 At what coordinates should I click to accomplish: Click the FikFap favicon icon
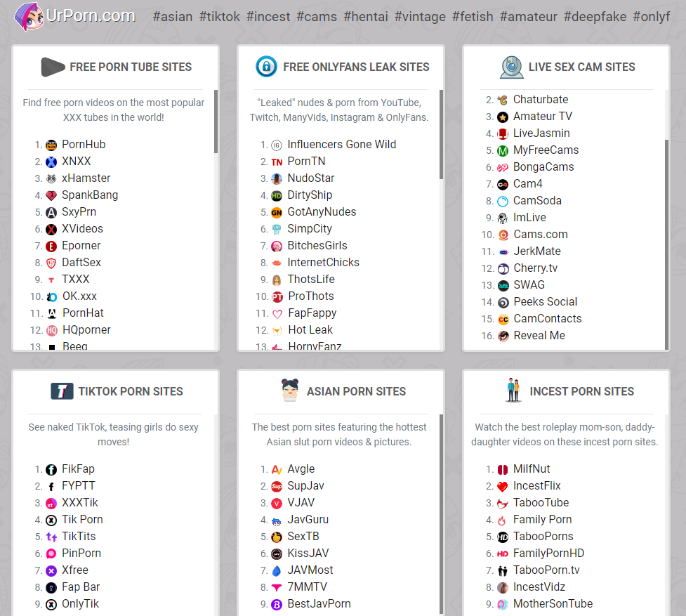coord(51,470)
